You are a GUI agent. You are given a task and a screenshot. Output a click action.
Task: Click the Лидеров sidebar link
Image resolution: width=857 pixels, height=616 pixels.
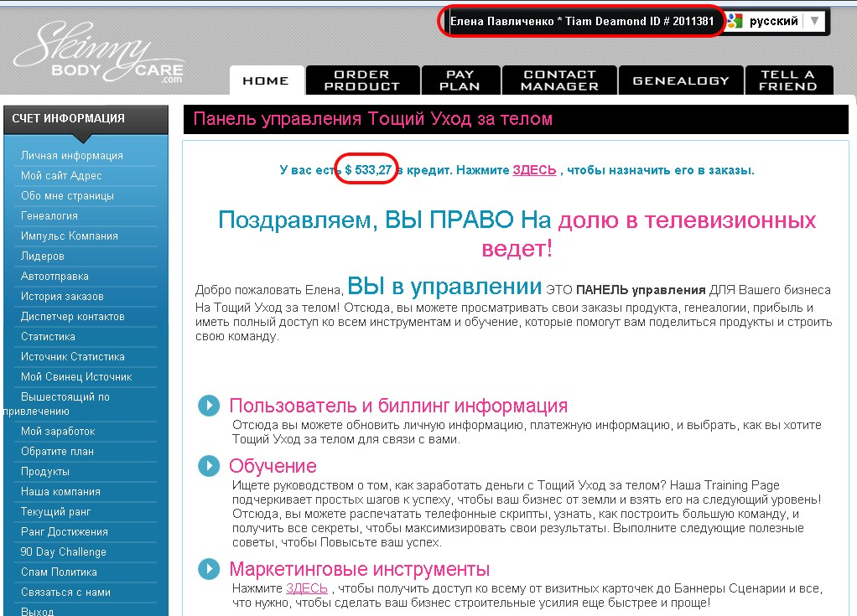pos(43,256)
